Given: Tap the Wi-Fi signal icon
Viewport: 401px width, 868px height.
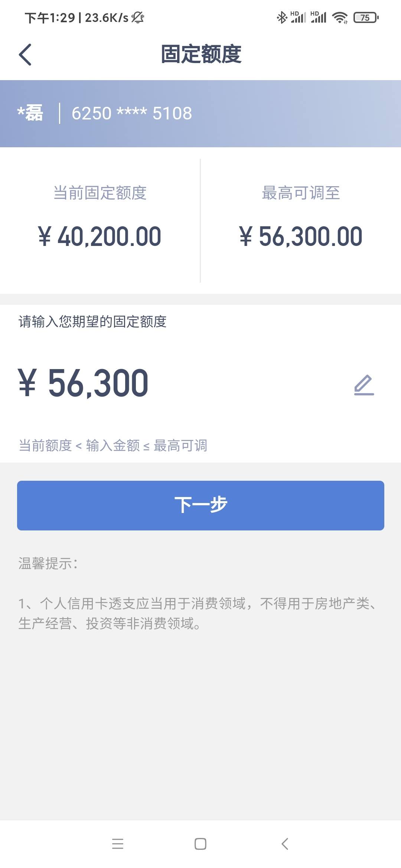Looking at the screenshot, I should coord(340,17).
